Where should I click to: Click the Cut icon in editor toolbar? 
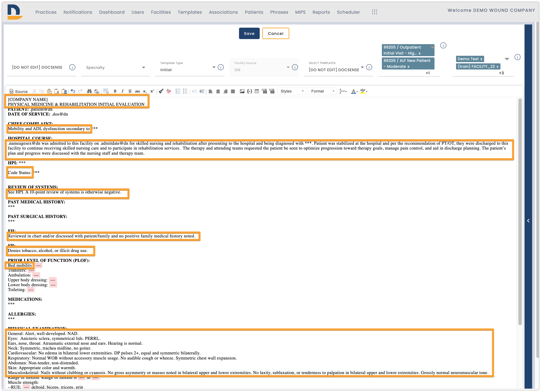pos(34,91)
